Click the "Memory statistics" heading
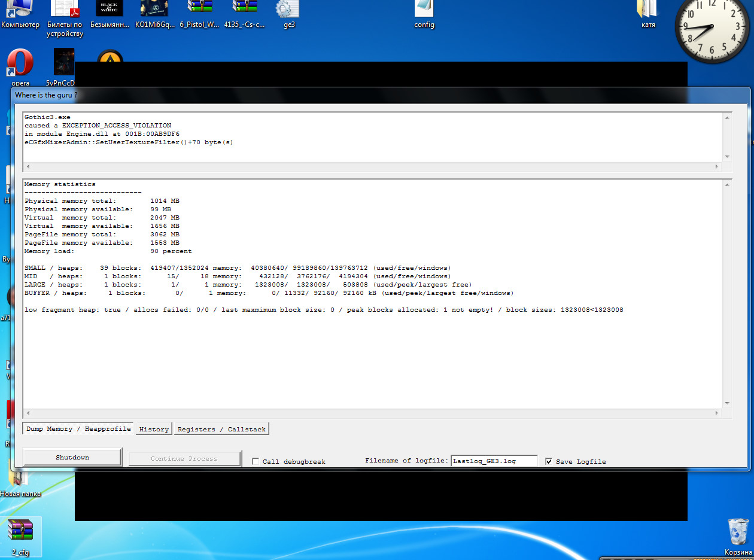This screenshot has width=754, height=560. pos(60,184)
